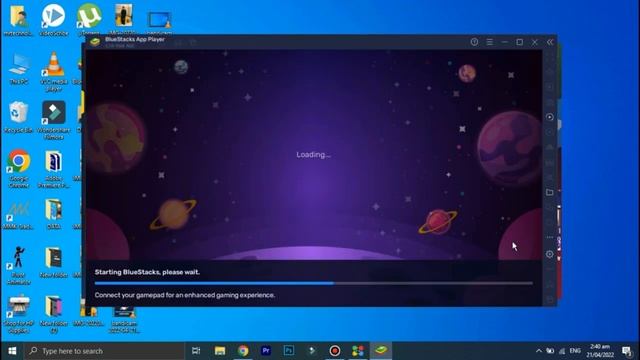Select the user folder icon at desktop top-left
640x360 pixels.
tap(18, 20)
